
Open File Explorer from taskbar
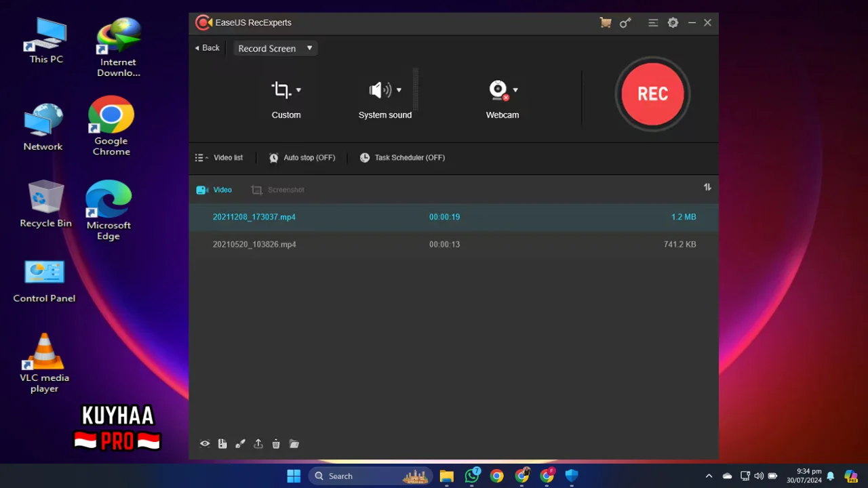pyautogui.click(x=446, y=476)
